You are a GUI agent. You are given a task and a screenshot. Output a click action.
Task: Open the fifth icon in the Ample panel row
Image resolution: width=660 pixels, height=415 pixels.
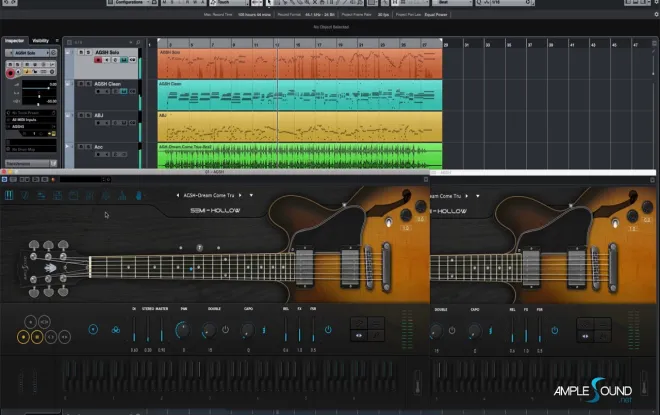pyautogui.click(x=74, y=195)
